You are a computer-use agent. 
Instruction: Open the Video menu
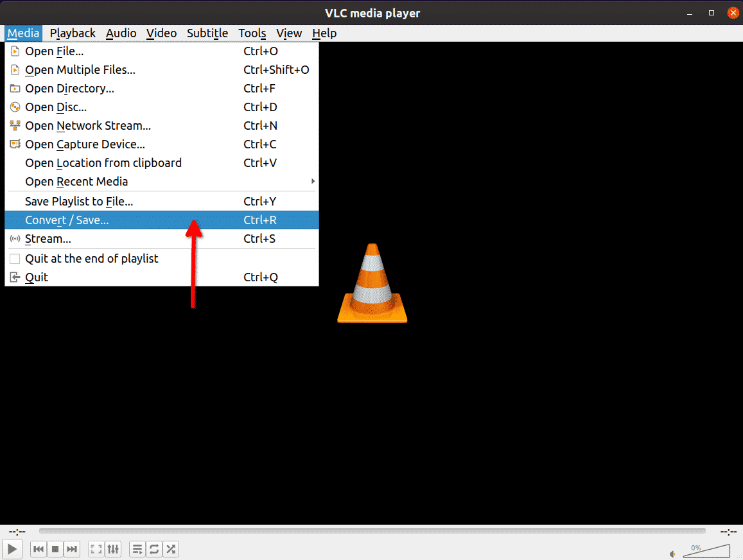coord(161,33)
